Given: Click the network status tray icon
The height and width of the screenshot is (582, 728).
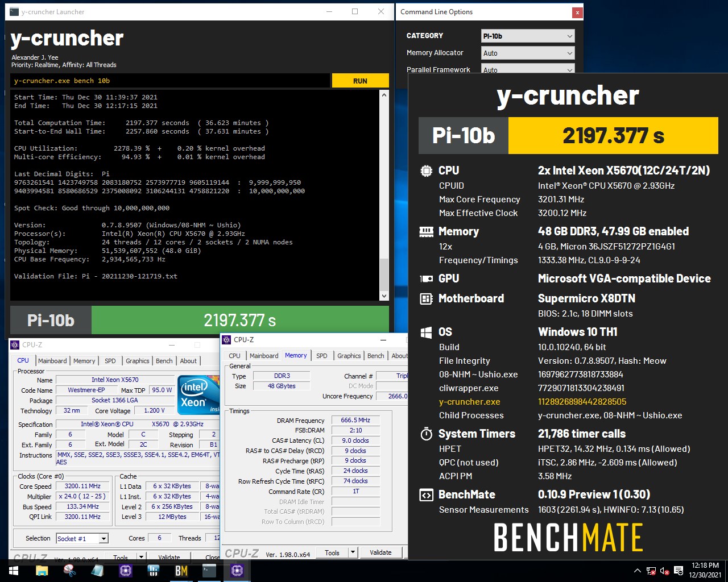Looking at the screenshot, I should [651, 571].
